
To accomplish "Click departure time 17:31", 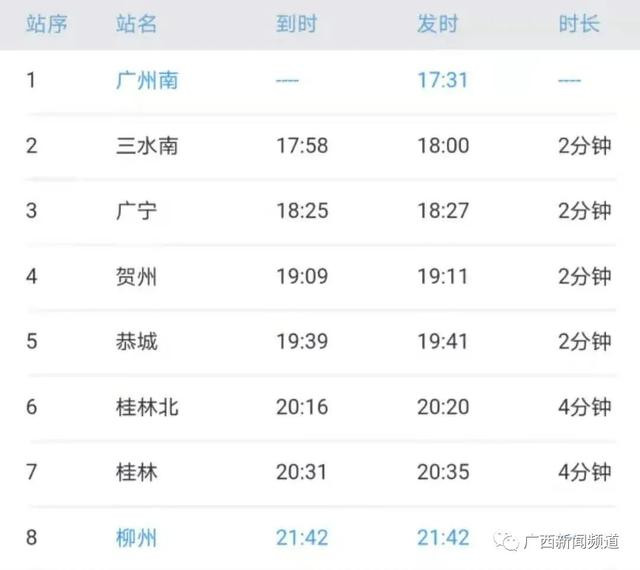I will click(442, 80).
